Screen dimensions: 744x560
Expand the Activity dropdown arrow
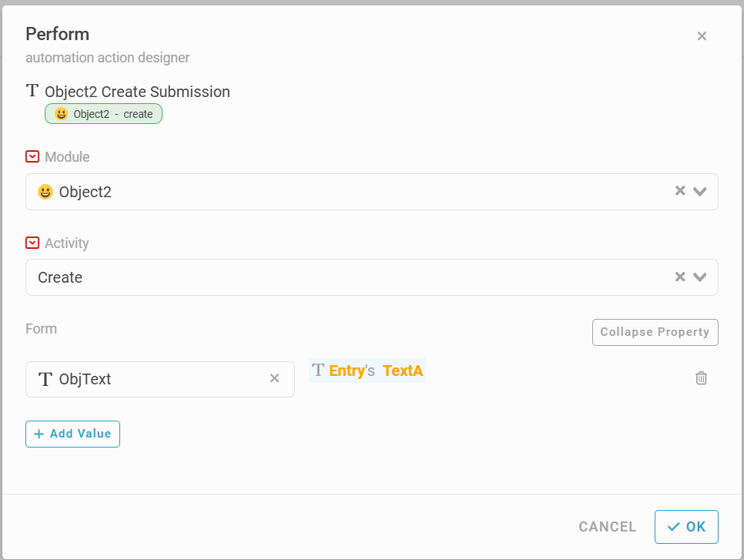point(699,277)
